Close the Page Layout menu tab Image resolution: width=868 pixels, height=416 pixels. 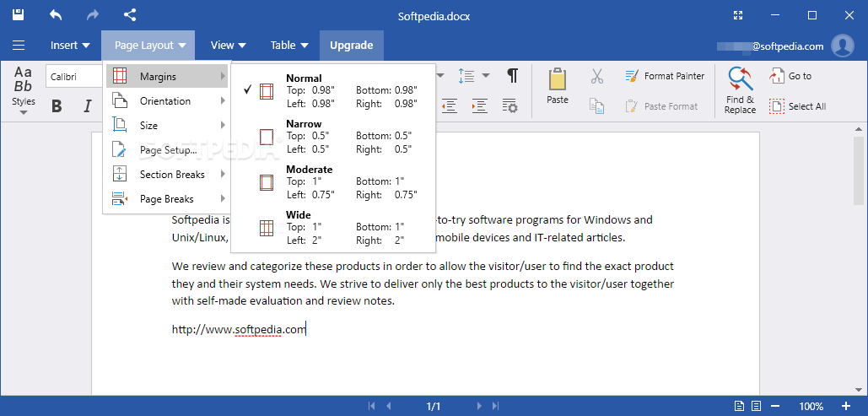148,46
